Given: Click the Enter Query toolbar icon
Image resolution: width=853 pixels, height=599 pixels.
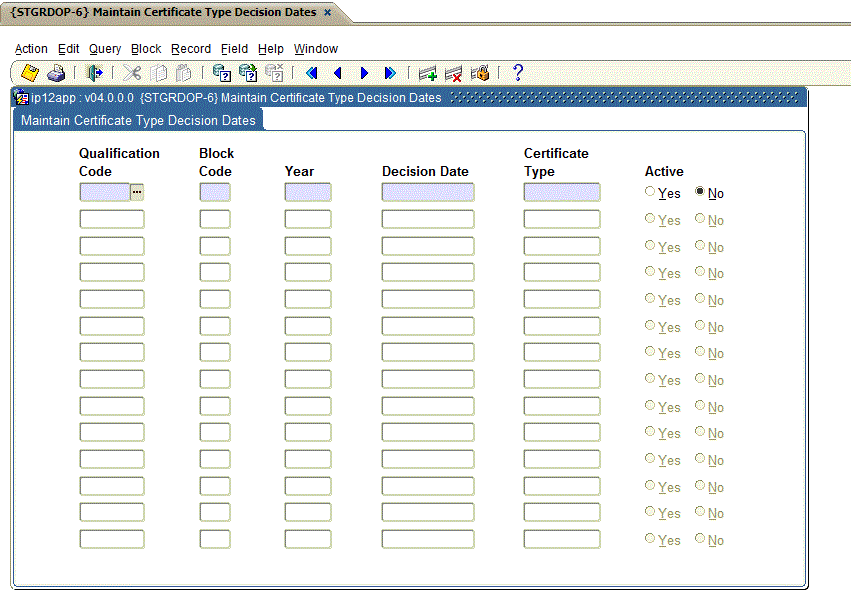Looking at the screenshot, I should [221, 73].
